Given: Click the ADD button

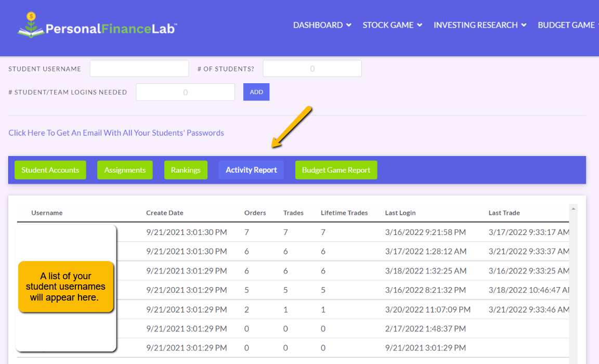Looking at the screenshot, I should [x=256, y=92].
